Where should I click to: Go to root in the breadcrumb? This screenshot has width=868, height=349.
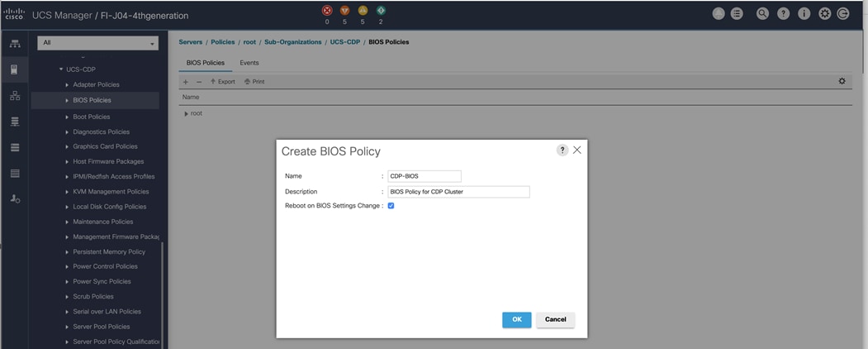tap(249, 42)
